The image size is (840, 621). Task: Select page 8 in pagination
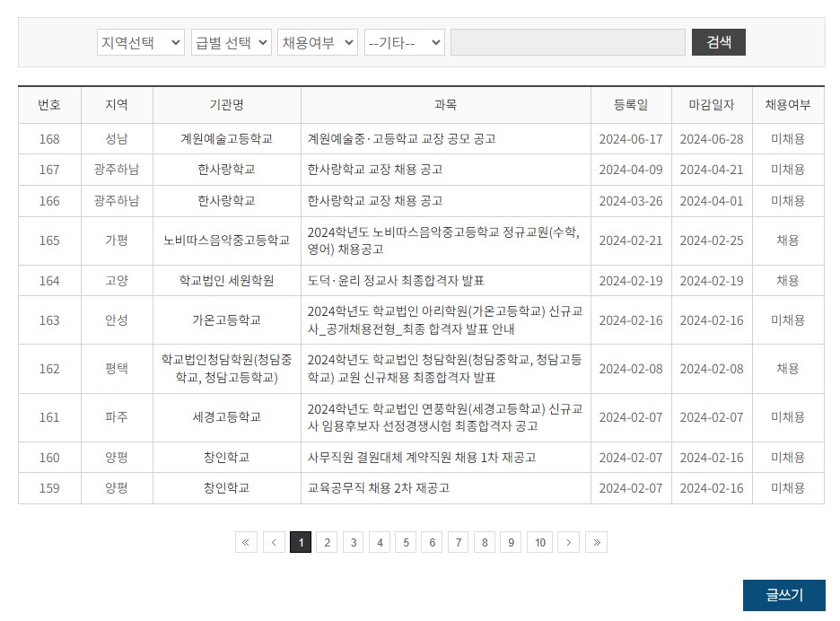(x=485, y=542)
